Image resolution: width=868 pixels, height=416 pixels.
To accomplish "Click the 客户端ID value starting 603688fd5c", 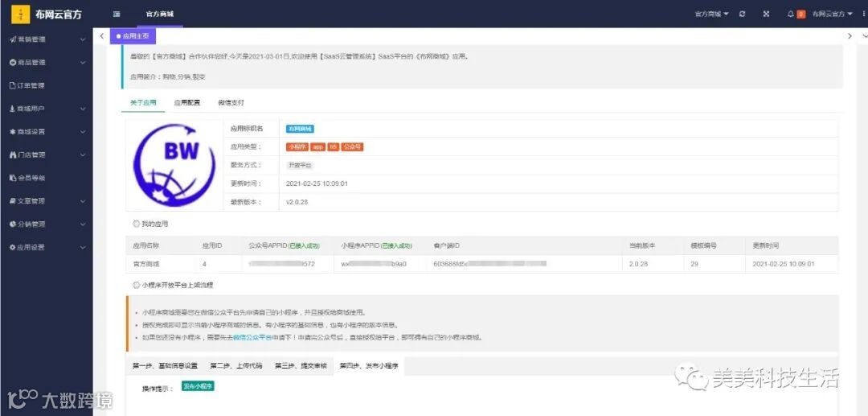I will 490,264.
